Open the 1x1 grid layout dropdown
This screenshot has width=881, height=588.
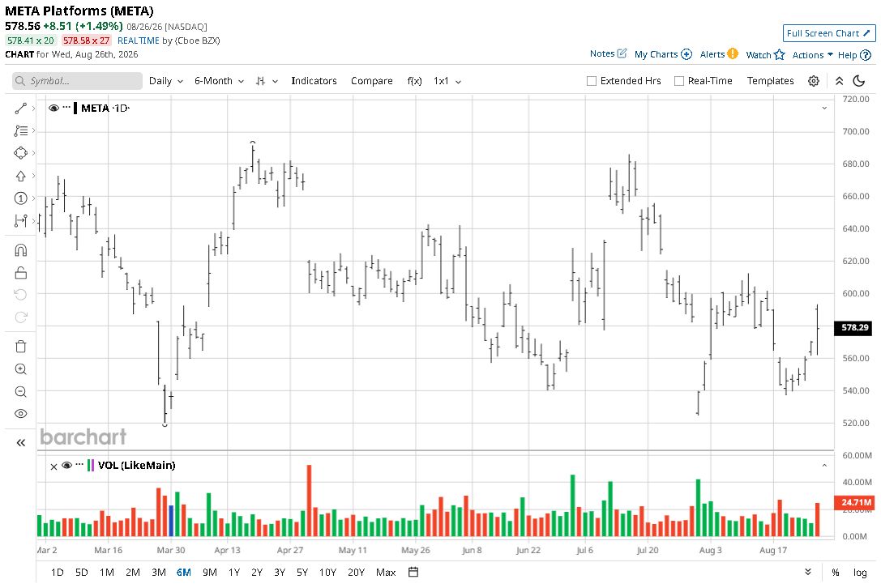pyautogui.click(x=447, y=81)
